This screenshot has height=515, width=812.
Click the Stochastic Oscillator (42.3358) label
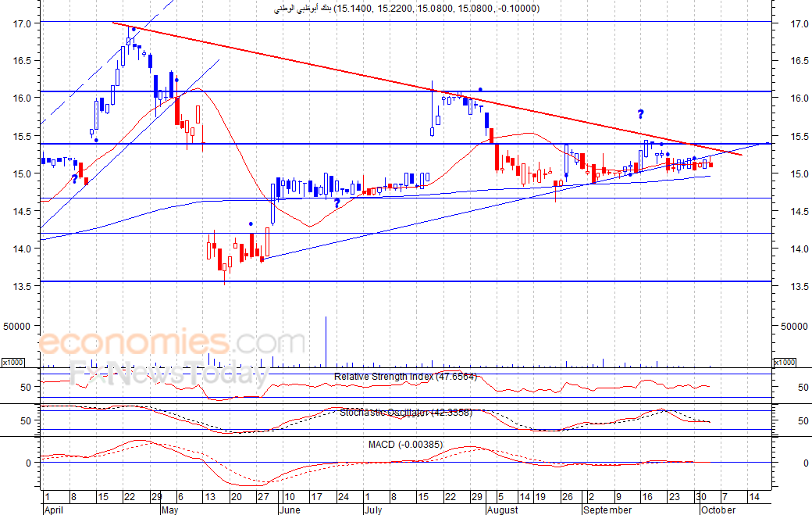click(x=406, y=413)
